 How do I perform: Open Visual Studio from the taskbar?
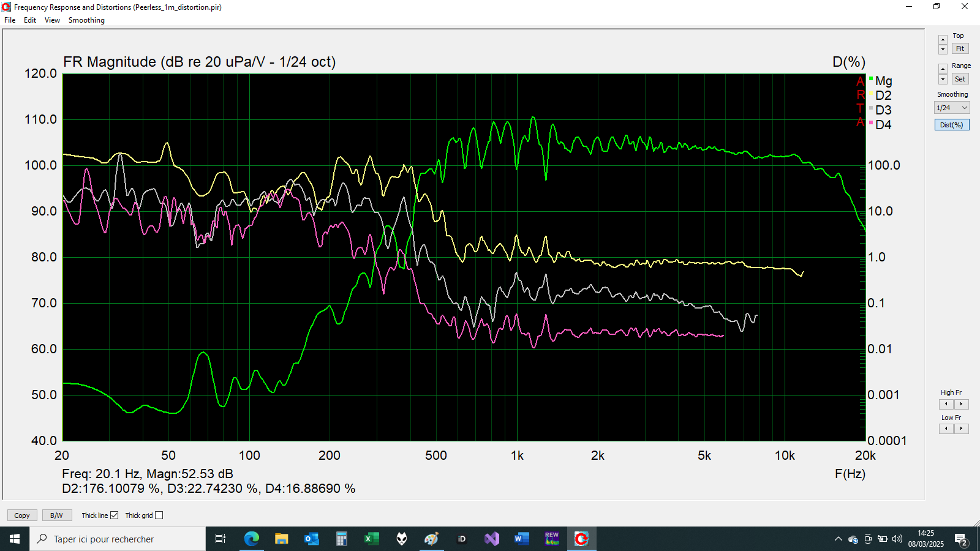pyautogui.click(x=491, y=539)
